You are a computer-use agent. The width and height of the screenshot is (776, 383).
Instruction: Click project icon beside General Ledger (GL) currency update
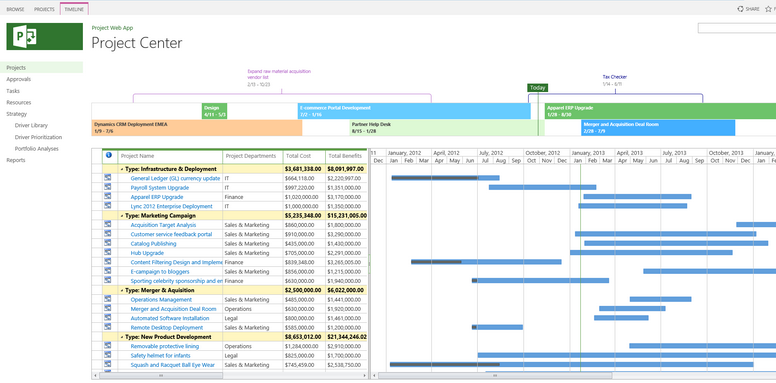tap(108, 178)
